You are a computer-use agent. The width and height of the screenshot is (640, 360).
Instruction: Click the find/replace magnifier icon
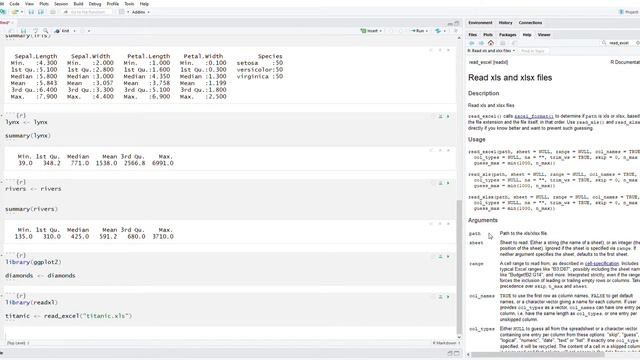45,31
